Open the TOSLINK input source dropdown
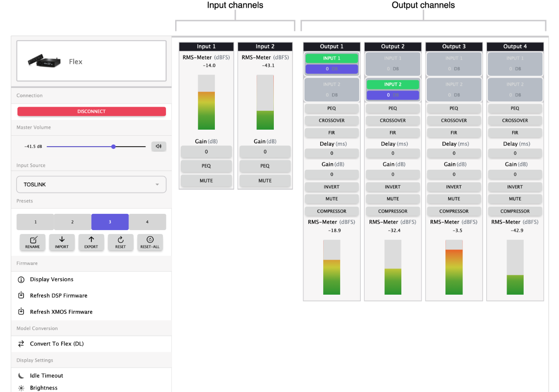The image size is (559, 392). pyautogui.click(x=91, y=184)
